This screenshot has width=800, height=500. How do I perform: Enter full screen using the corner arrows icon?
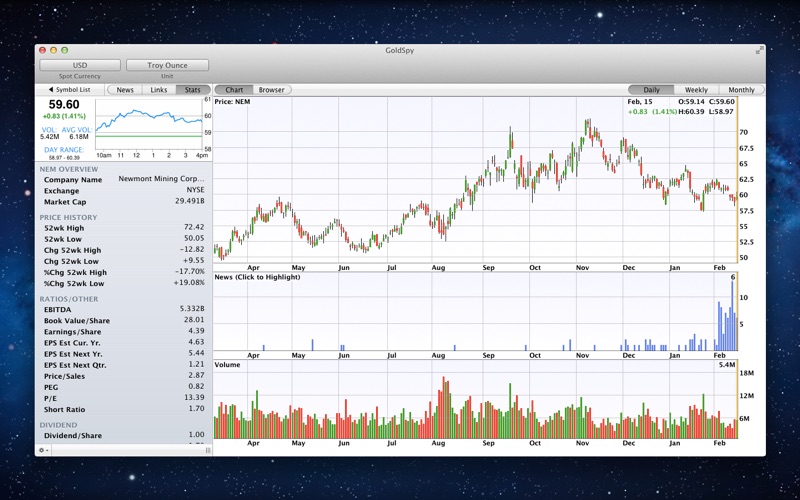pyautogui.click(x=759, y=50)
